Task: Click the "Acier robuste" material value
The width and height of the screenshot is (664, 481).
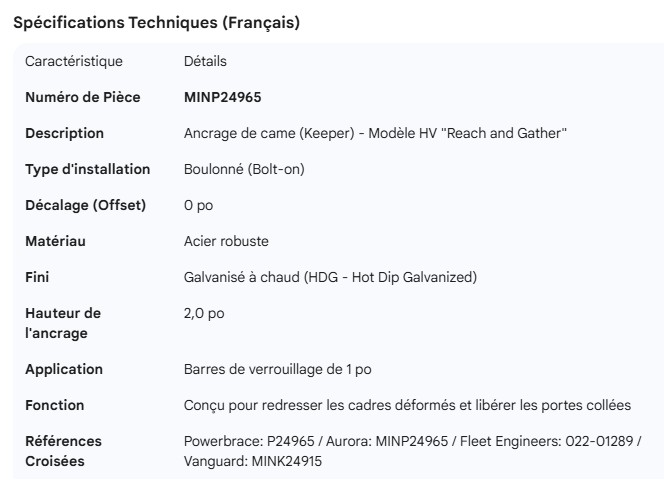Action: (x=226, y=241)
